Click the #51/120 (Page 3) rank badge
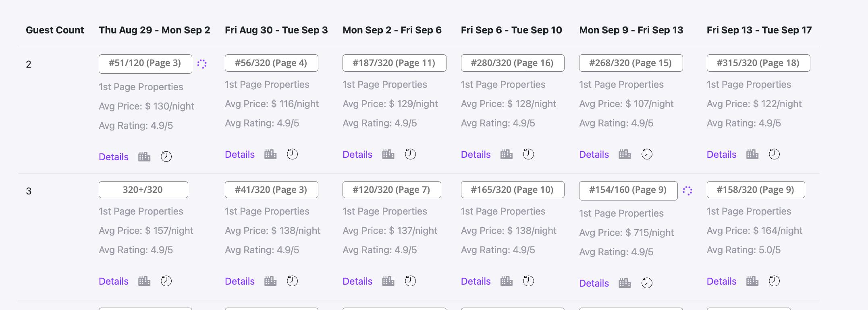 point(145,64)
